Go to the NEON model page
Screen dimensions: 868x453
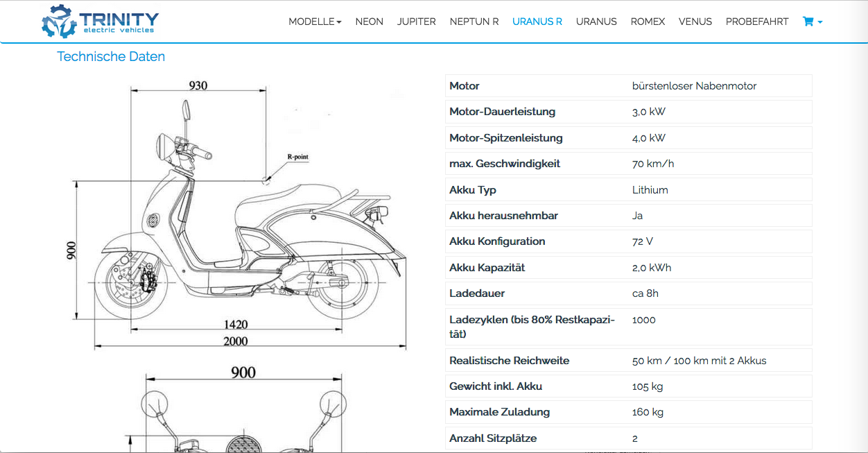pos(369,22)
